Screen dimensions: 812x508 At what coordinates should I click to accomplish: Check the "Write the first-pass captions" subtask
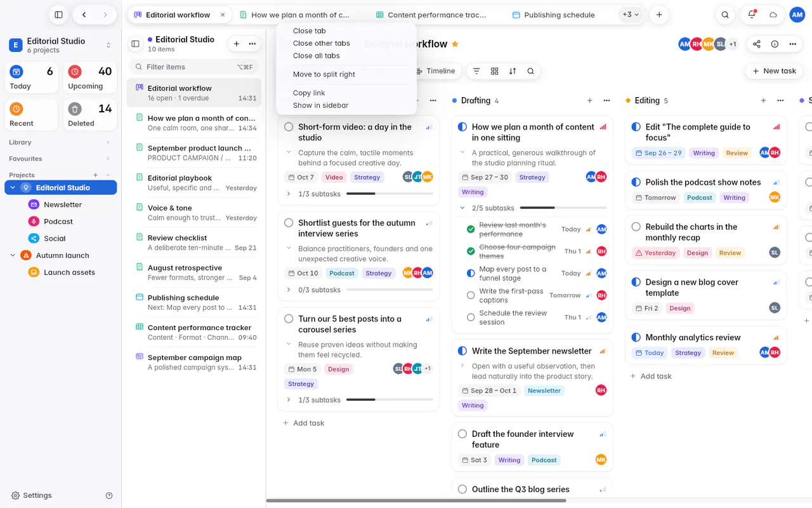pyautogui.click(x=471, y=295)
